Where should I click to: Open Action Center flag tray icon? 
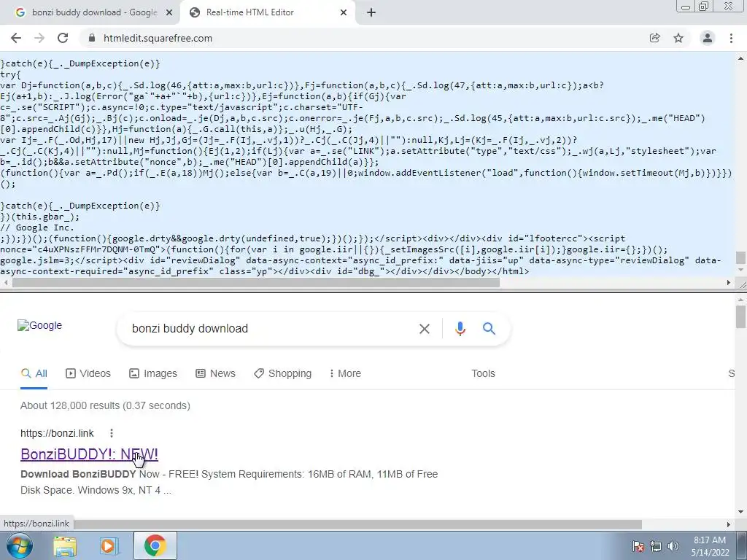click(638, 545)
